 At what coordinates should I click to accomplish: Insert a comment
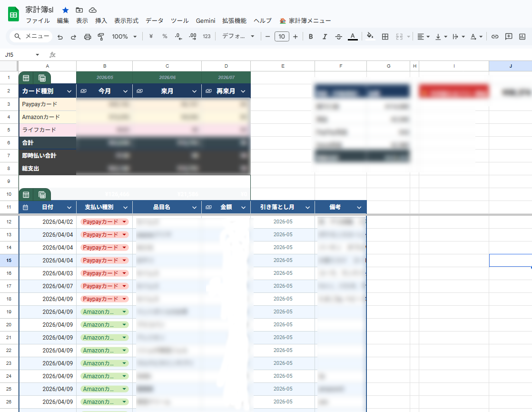[509, 37]
